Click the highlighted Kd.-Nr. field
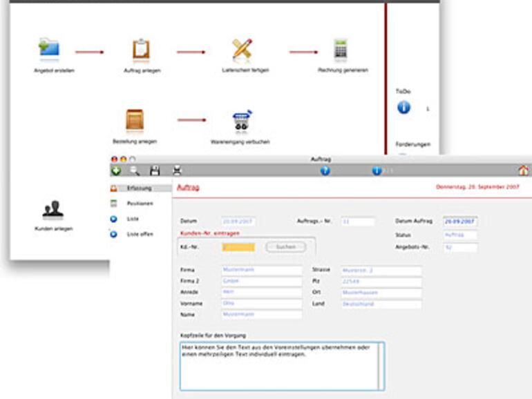This screenshot has width=532, height=399. [x=238, y=247]
